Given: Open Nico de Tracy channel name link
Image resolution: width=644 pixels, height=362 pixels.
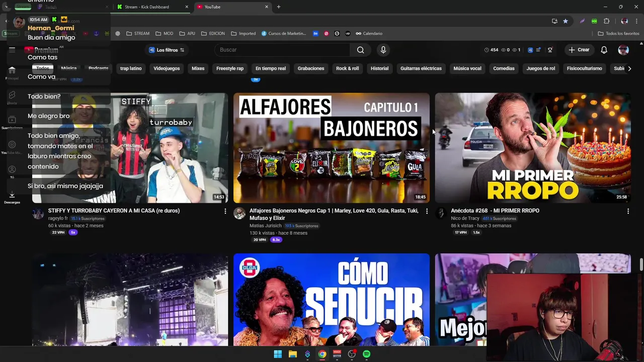Looking at the screenshot, I should click(465, 219).
